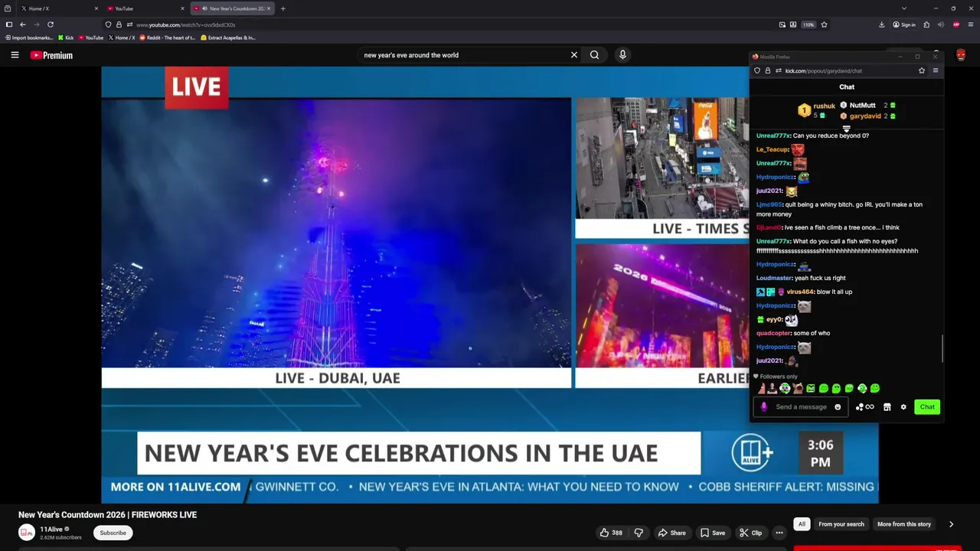Click the Kick chat scrollbar

pyautogui.click(x=942, y=348)
